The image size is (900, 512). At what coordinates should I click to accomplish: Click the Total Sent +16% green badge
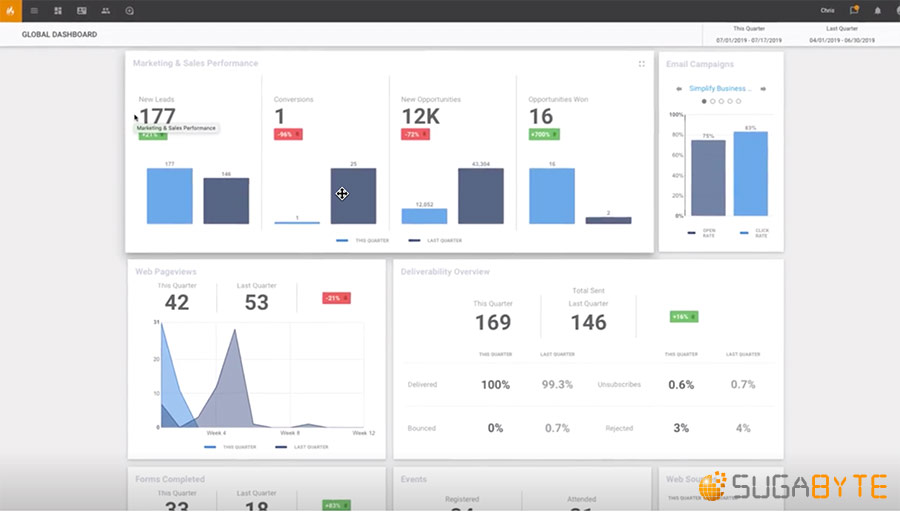pos(684,317)
